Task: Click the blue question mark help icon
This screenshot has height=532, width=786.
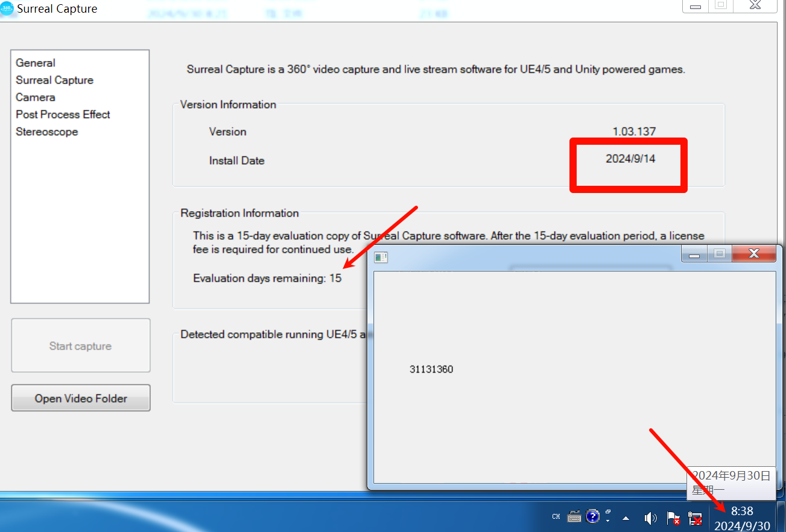Action: (x=592, y=517)
